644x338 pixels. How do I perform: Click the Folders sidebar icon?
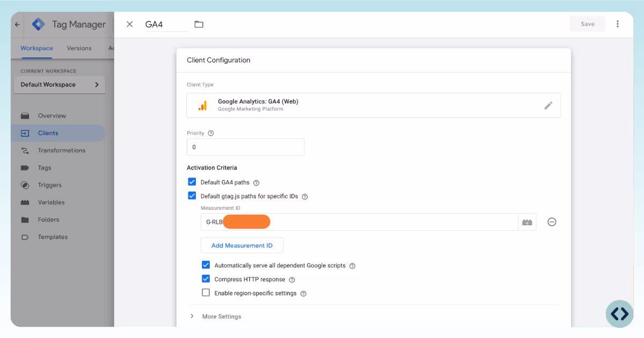pyautogui.click(x=25, y=219)
